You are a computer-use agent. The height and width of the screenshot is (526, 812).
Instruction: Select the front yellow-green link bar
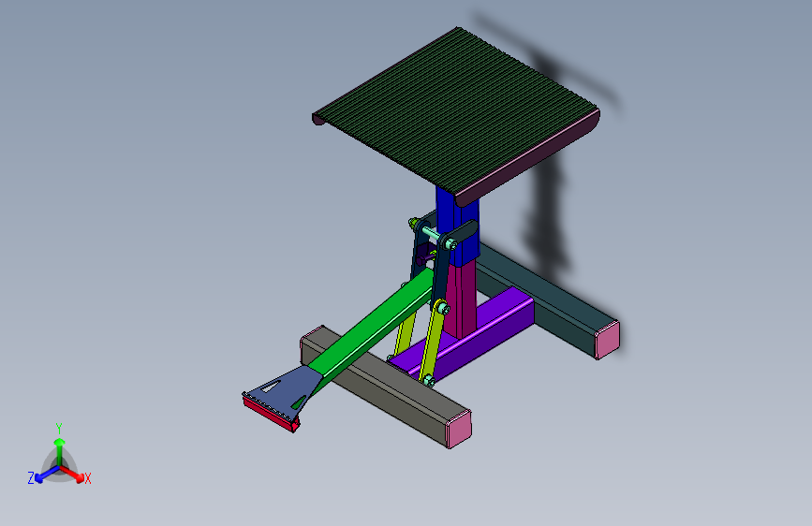[x=433, y=343]
